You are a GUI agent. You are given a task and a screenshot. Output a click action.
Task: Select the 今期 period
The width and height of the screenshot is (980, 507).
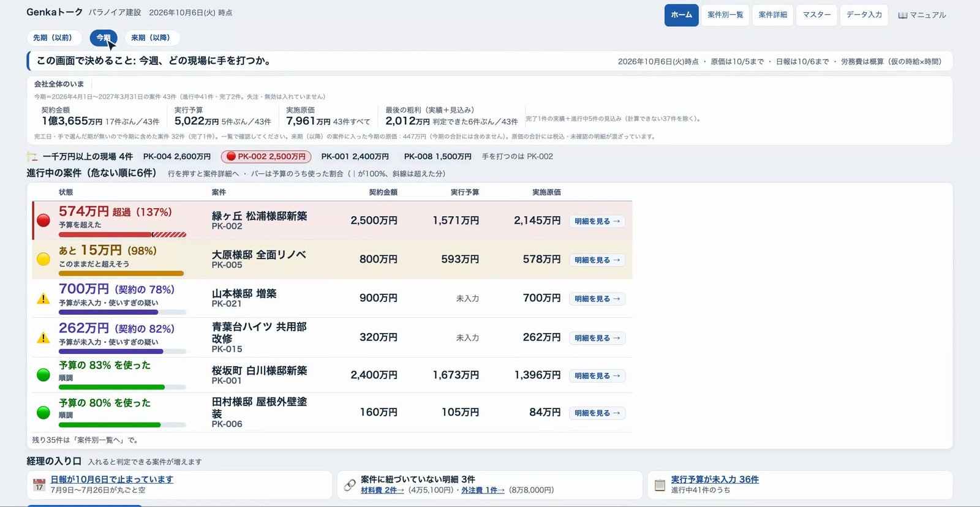[x=104, y=38]
